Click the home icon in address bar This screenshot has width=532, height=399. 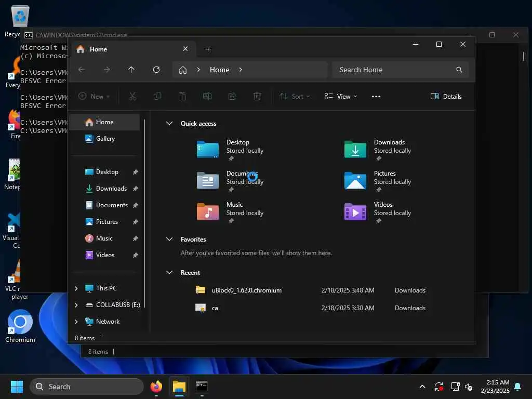tap(183, 70)
